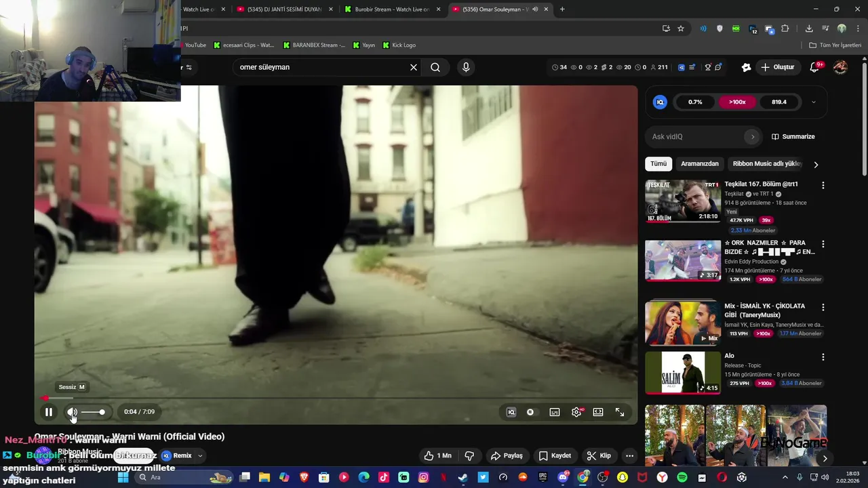868x488 pixels.
Task: Open Chrome extensions puzzle icon
Action: click(x=785, y=28)
